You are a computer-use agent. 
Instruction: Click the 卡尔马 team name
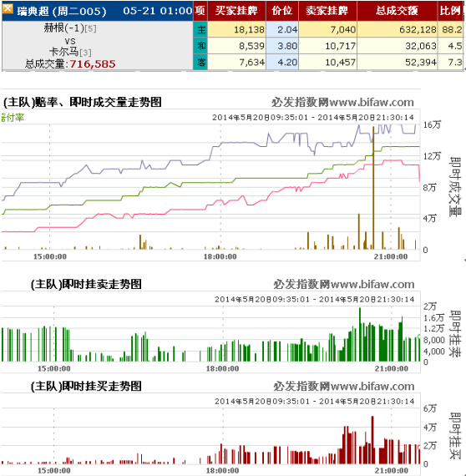(64, 52)
